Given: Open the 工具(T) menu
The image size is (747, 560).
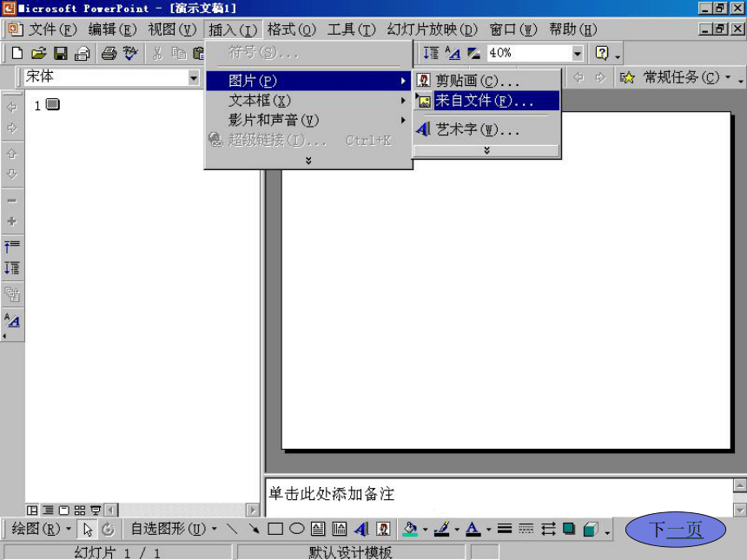Looking at the screenshot, I should click(352, 30).
